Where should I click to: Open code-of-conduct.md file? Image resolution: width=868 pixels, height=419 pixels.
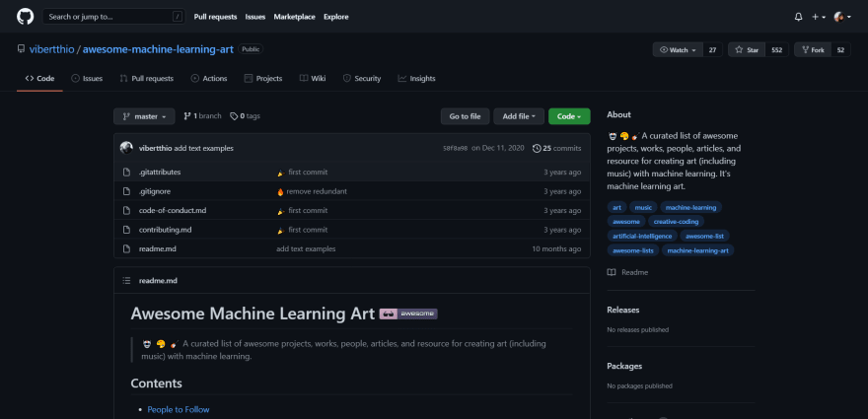click(x=173, y=210)
